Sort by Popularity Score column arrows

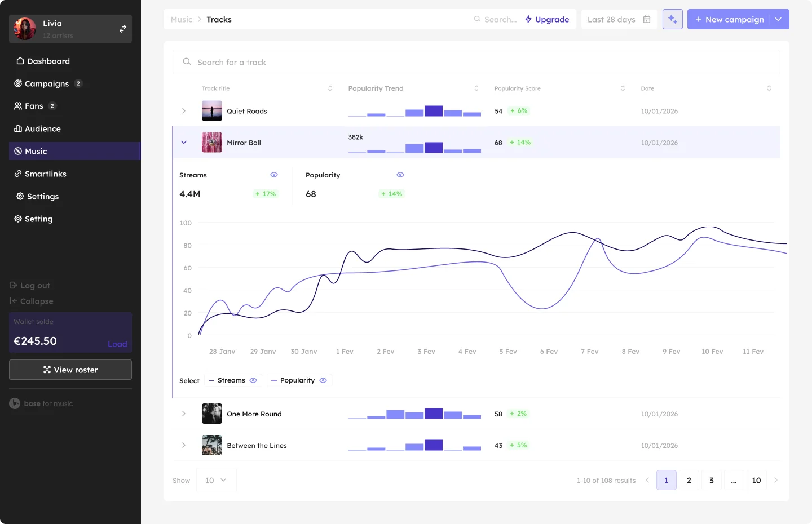[623, 88]
